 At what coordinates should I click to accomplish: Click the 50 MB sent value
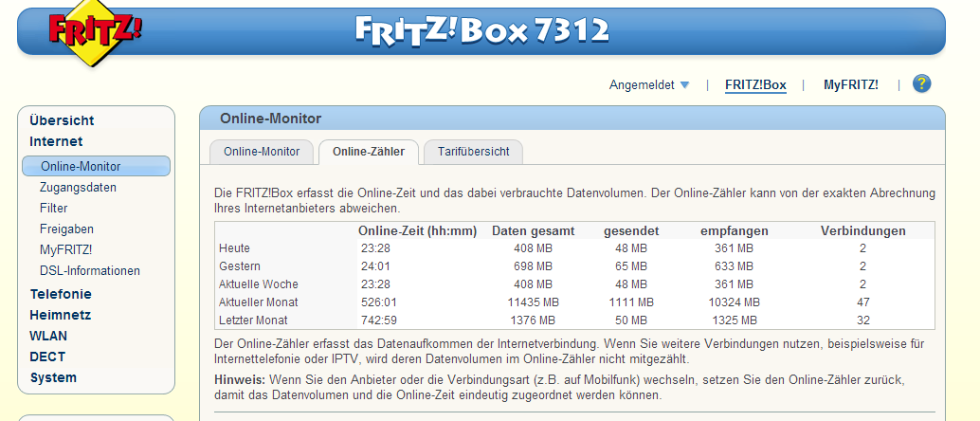point(631,320)
